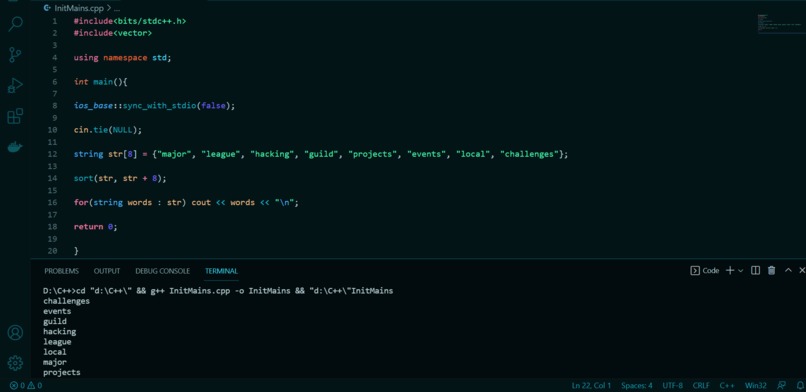Click the "#include<vector>" line
The width and height of the screenshot is (806, 392).
113,33
